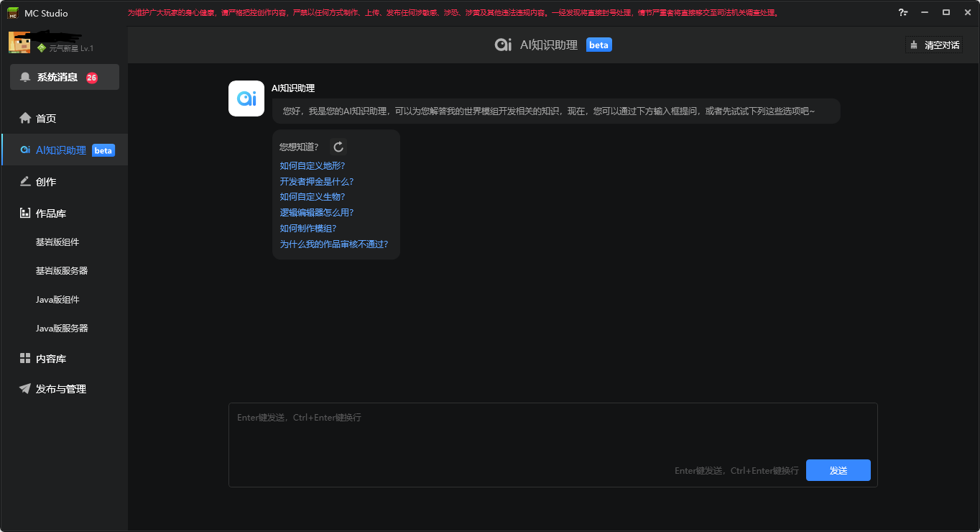Select 基岩版组件 sub-item
980x532 pixels.
57,242
